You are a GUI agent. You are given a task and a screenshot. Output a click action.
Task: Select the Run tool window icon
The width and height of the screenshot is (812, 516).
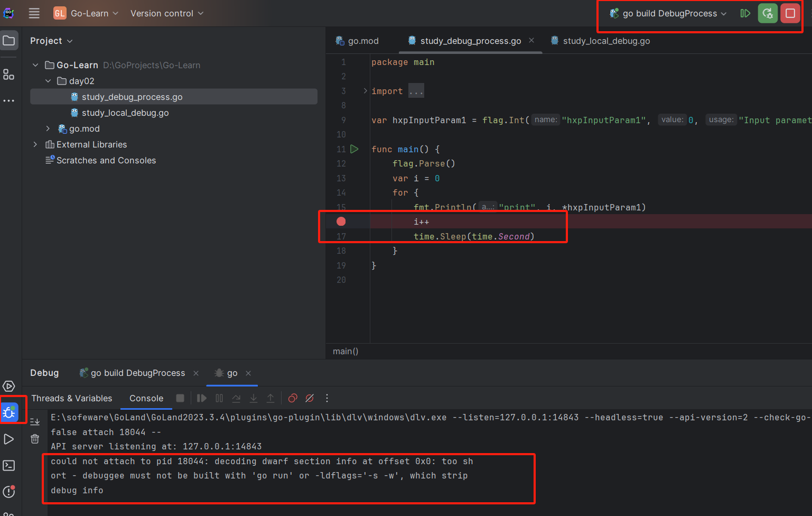tap(8, 439)
